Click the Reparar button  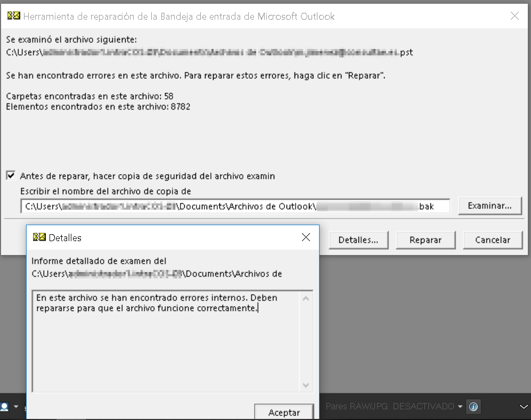426,240
